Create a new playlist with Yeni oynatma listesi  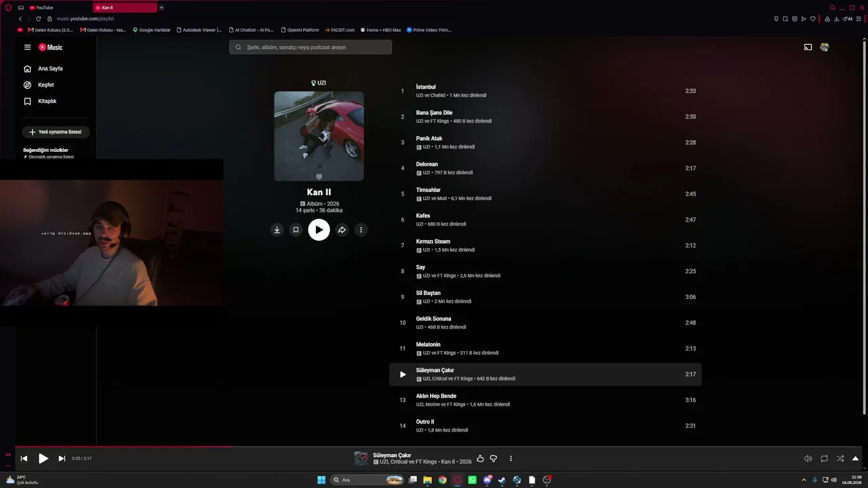(x=56, y=132)
